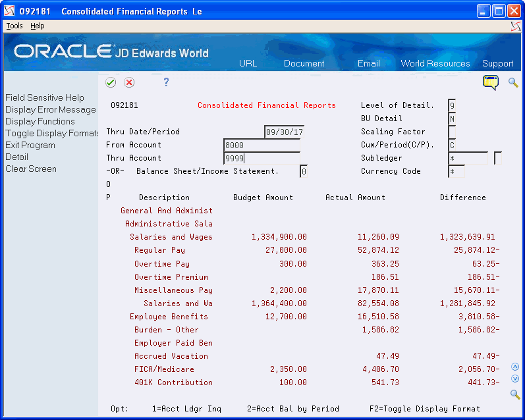
Task: Click the small Subledger type field
Action: [x=498, y=158]
